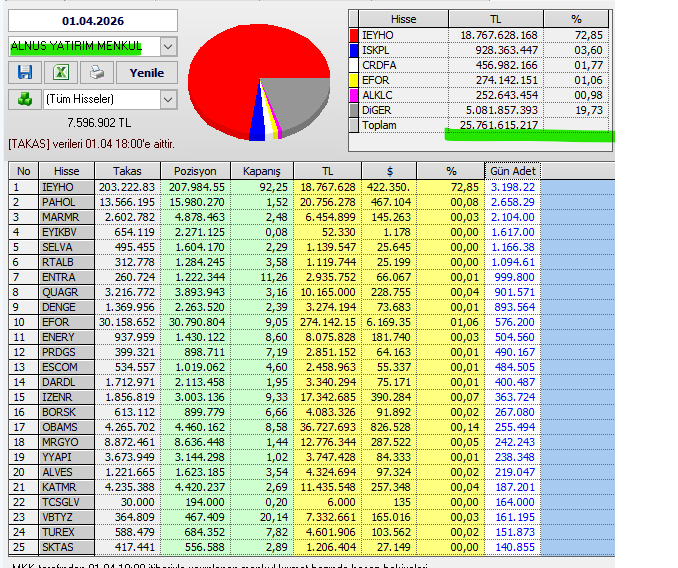
Task: Click the Yenile refresh button
Action: tap(147, 73)
